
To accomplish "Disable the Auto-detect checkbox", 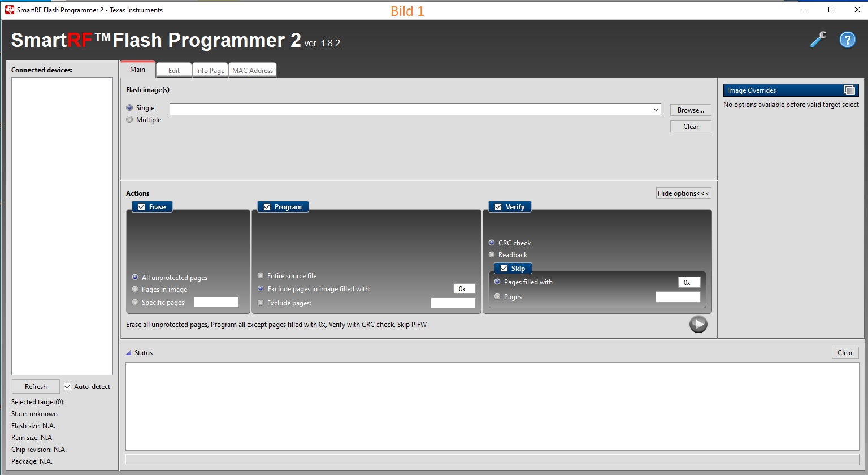I will click(x=68, y=387).
